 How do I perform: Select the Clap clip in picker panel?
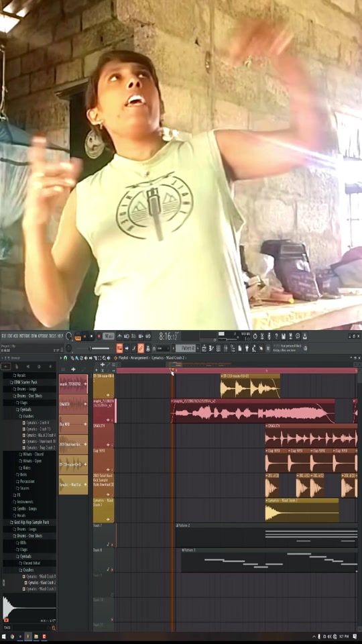[x=74, y=424]
